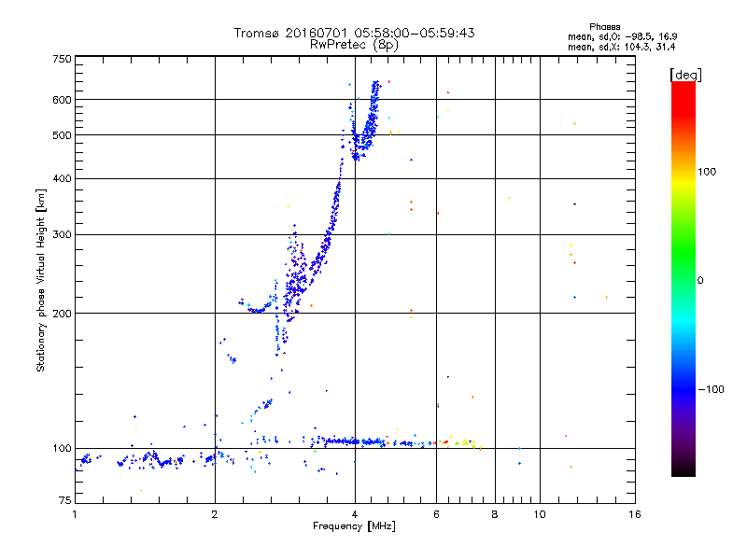Click the y-axis tick label '200'
The height and width of the screenshot is (560, 747).
click(x=62, y=314)
